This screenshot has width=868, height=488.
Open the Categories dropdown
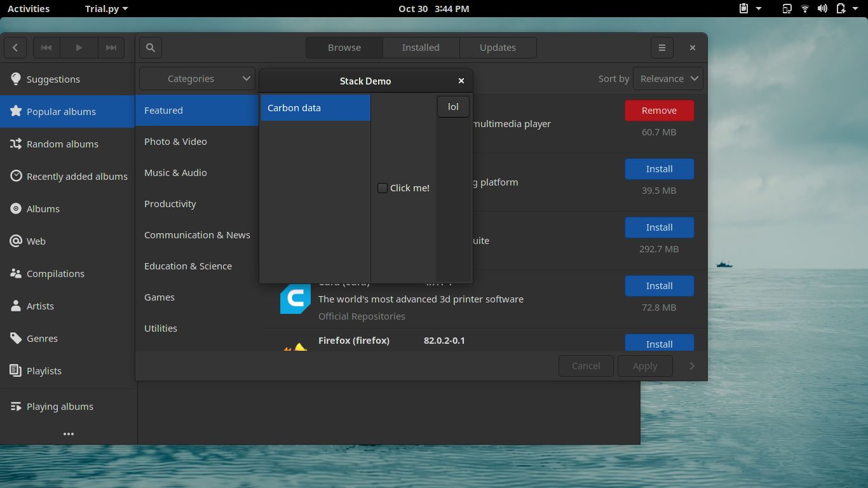[x=197, y=78]
